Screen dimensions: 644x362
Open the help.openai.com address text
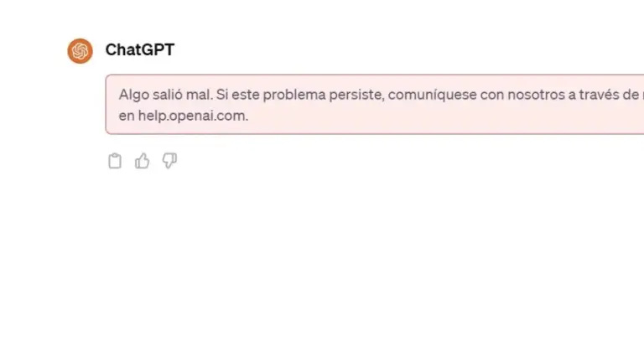[193, 116]
